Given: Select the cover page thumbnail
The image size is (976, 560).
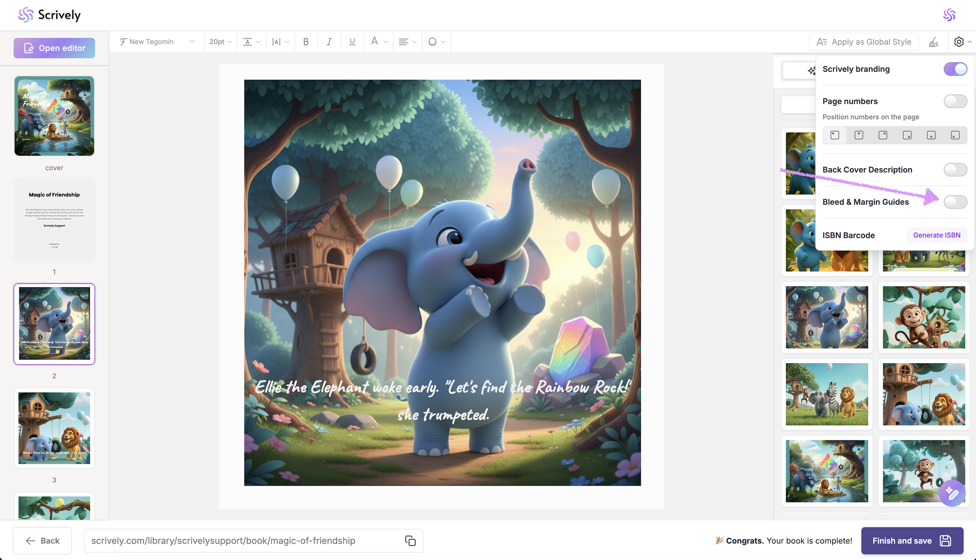Looking at the screenshot, I should [54, 116].
